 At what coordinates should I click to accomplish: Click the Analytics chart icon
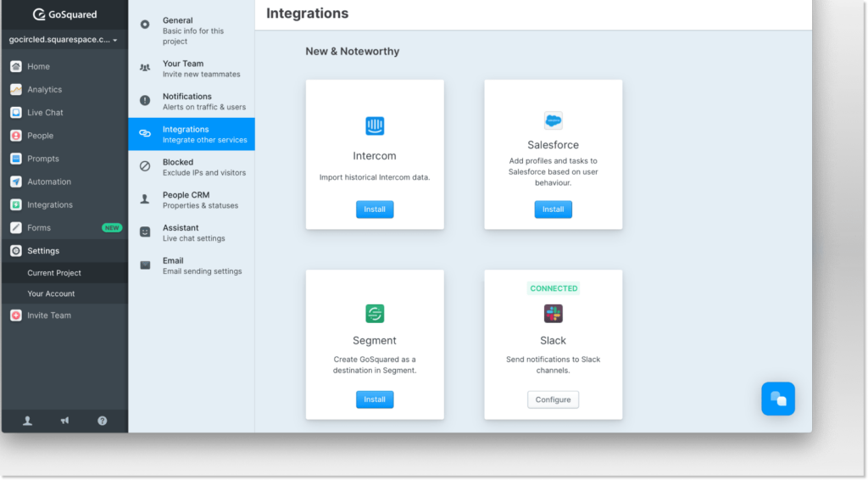16,89
